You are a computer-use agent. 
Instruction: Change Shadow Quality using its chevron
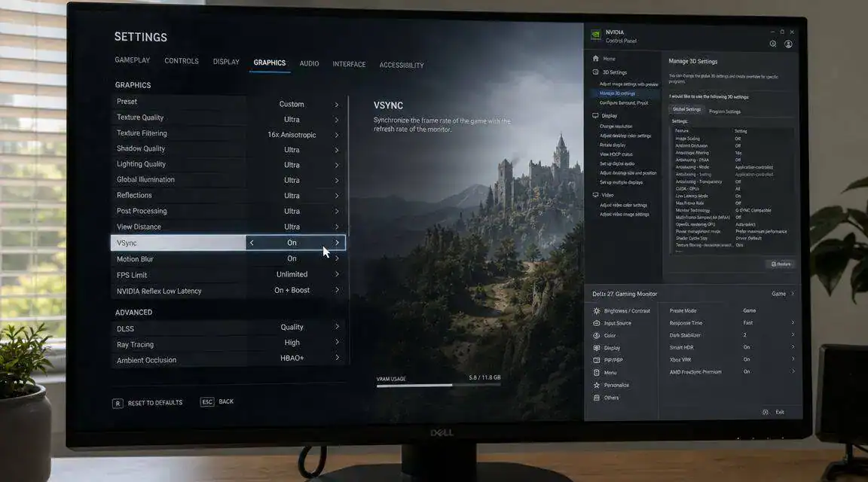pyautogui.click(x=336, y=150)
